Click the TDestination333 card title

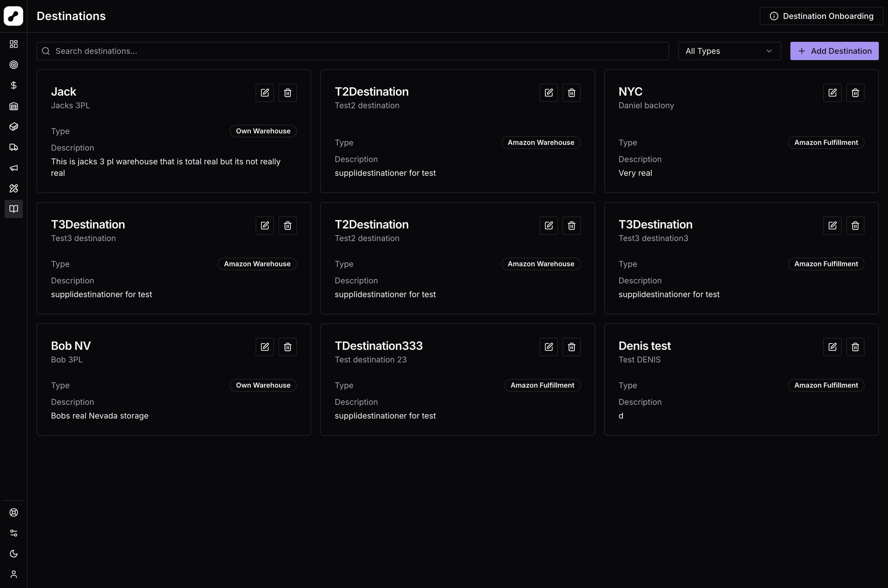[378, 346]
